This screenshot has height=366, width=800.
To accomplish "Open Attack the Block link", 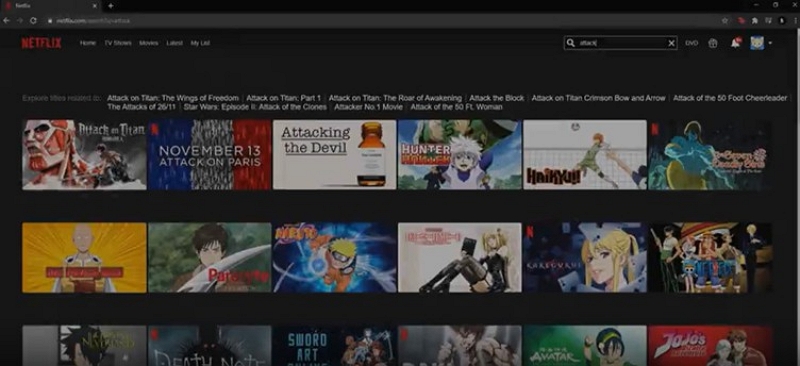I will 496,98.
